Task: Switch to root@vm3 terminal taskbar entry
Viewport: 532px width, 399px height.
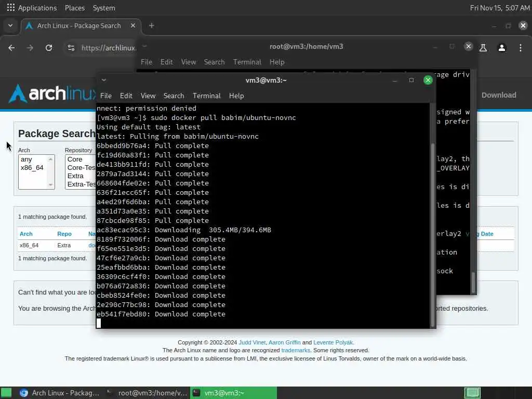Action: [x=147, y=393]
